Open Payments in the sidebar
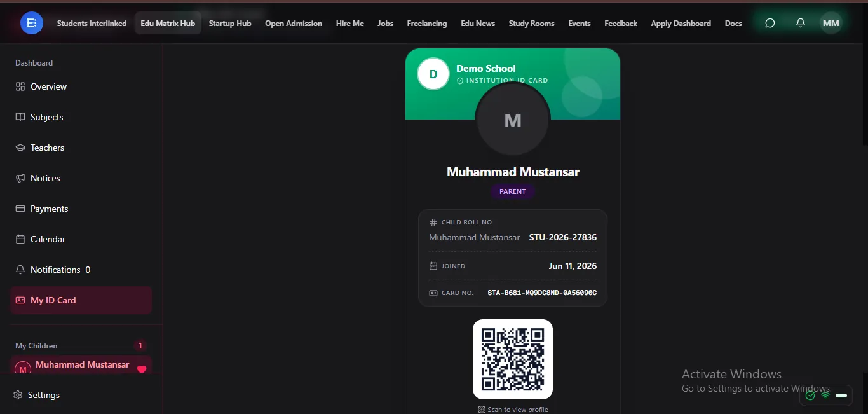Screen dimensions: 868x414 81,209
